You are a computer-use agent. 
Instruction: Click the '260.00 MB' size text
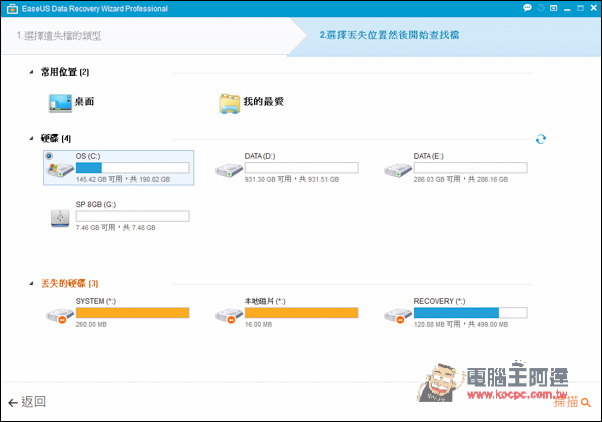click(x=91, y=324)
